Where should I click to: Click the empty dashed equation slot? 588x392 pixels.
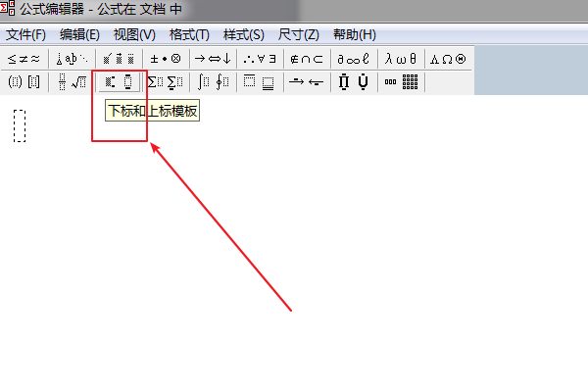[x=20, y=126]
